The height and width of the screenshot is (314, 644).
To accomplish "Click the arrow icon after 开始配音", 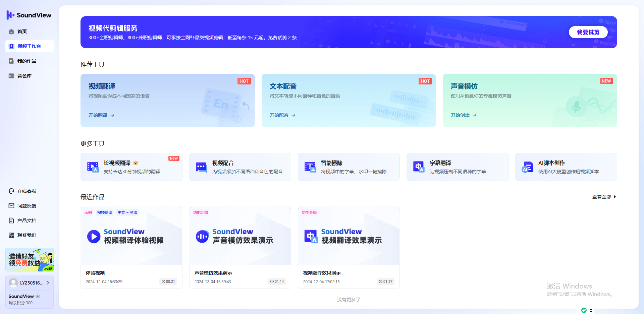I will 294,115.
